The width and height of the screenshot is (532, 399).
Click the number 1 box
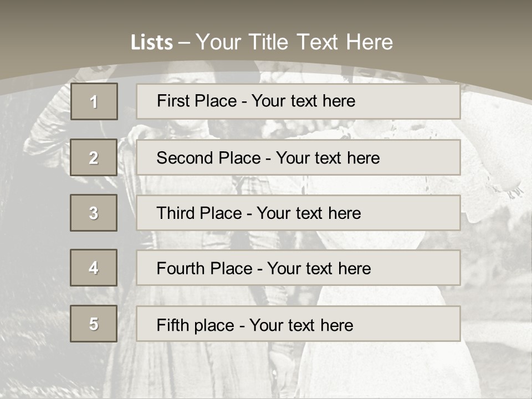click(94, 101)
